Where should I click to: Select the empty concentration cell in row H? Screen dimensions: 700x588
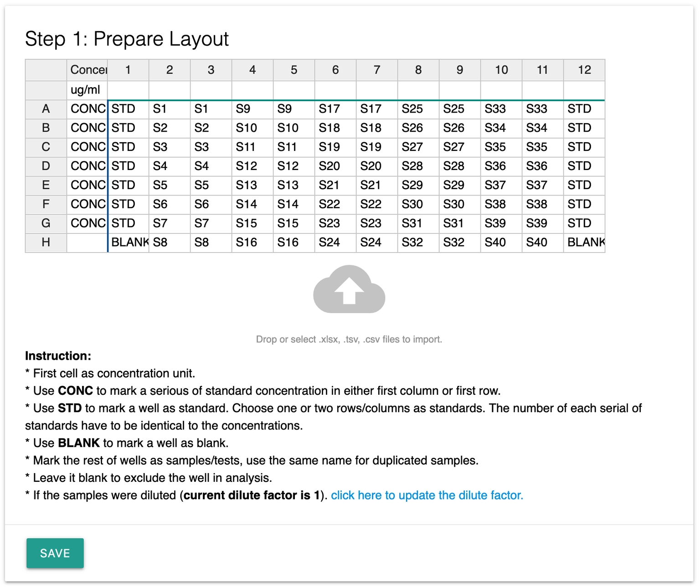click(87, 242)
